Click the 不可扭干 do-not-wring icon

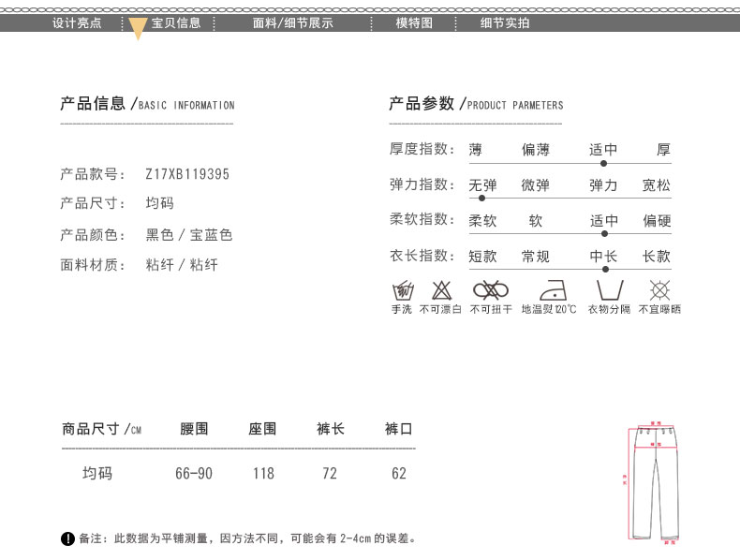pos(491,290)
